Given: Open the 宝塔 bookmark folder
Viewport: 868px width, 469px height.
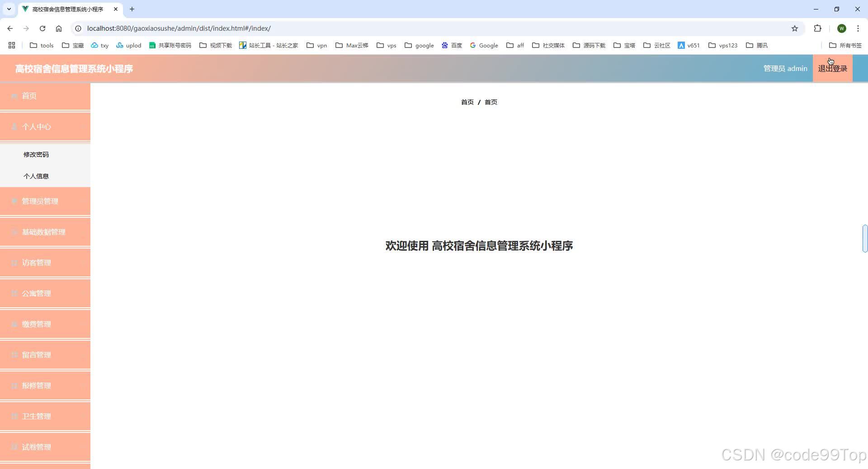Looking at the screenshot, I should (x=624, y=45).
